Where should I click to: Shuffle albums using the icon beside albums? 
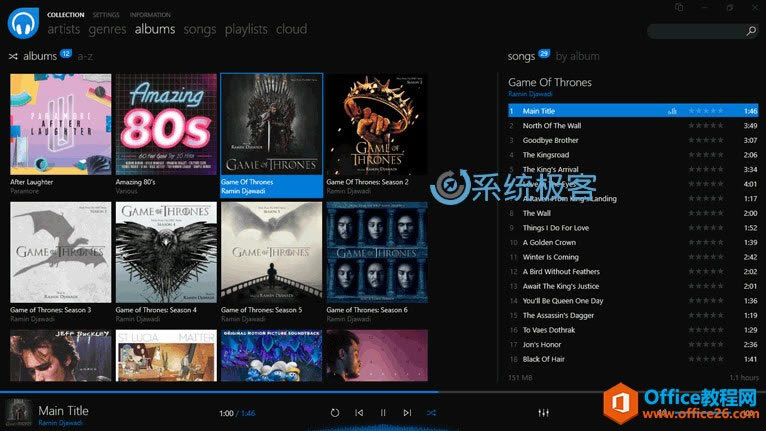(x=13, y=57)
